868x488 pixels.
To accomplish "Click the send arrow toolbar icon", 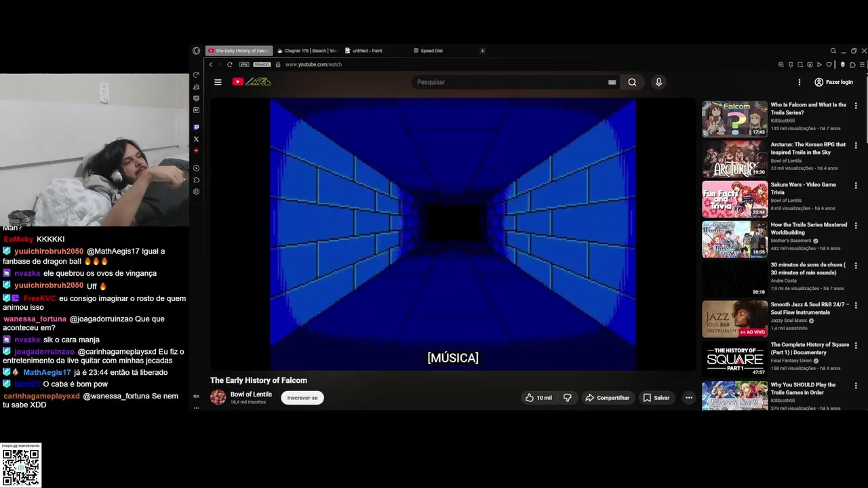I will (x=819, y=65).
